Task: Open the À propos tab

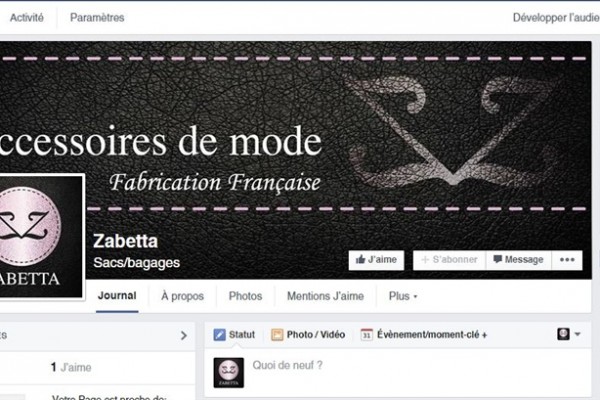Action: pos(183,296)
